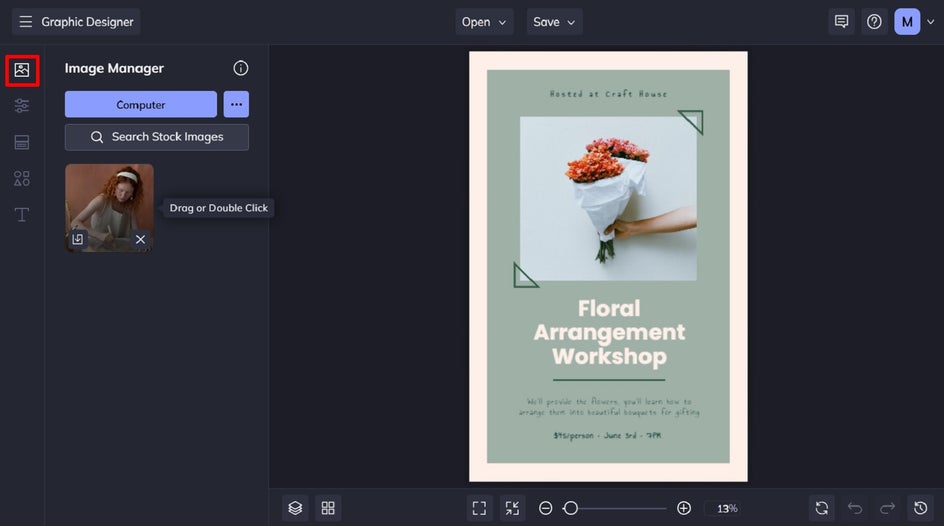The height and width of the screenshot is (526, 944).
Task: Click the undo arrow button
Action: click(855, 508)
